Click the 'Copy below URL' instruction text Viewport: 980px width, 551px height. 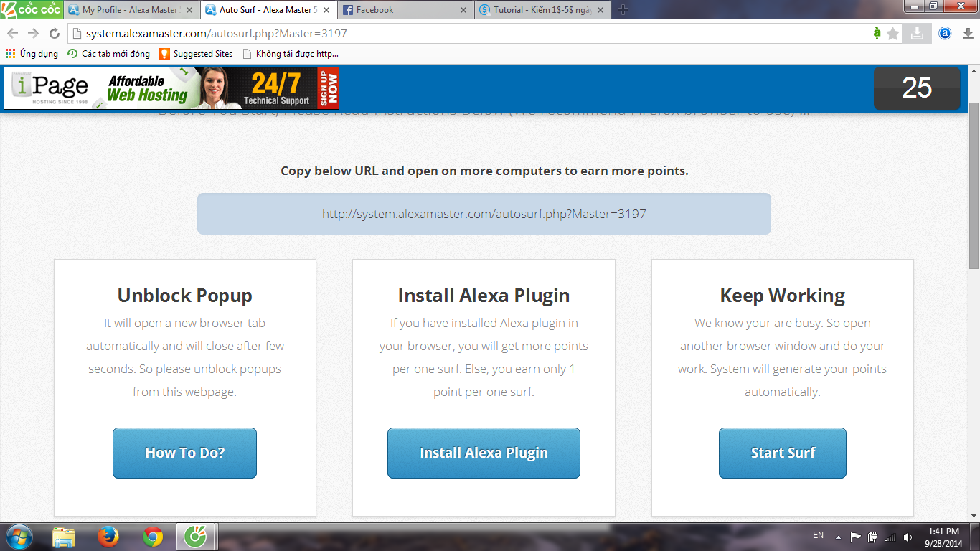coord(484,171)
